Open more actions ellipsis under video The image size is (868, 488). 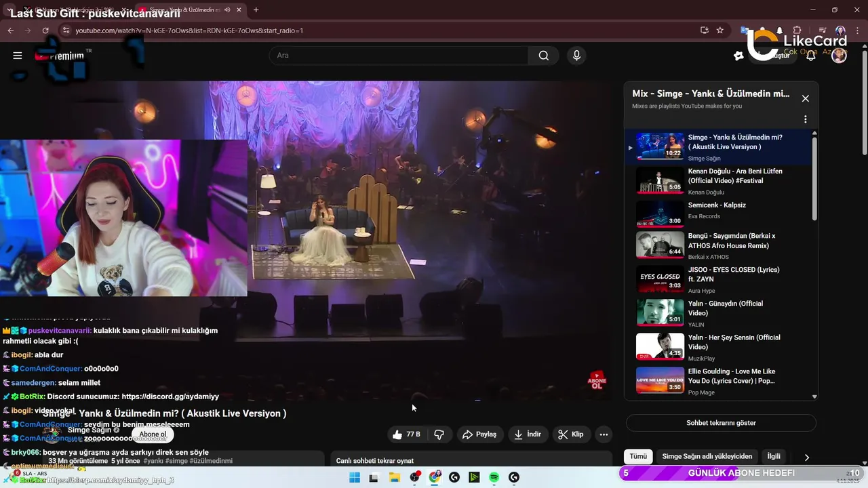click(x=604, y=434)
